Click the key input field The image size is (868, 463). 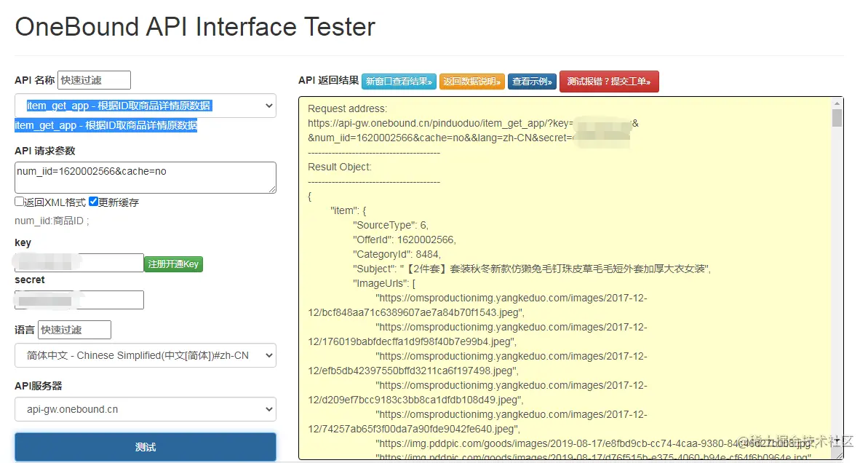79,263
